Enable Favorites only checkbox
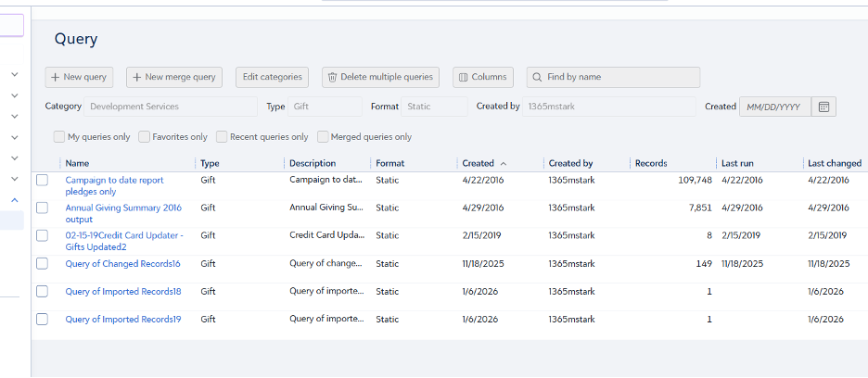The height and width of the screenshot is (378, 868). (144, 137)
